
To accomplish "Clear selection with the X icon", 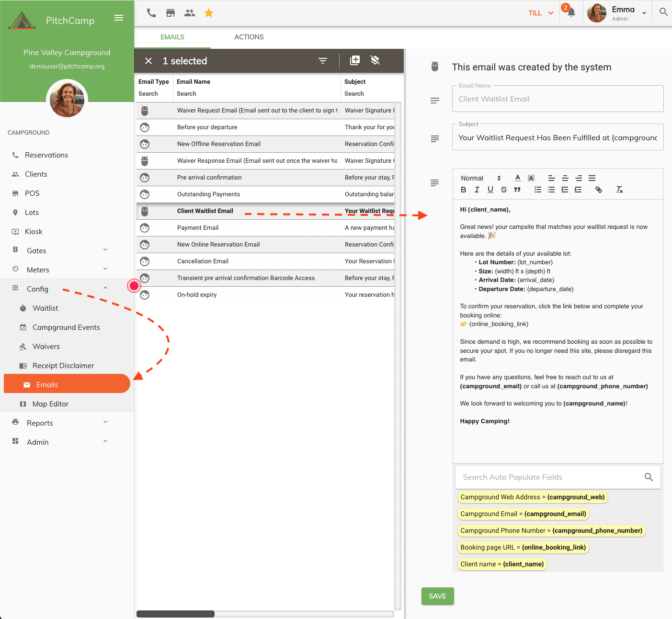I will (148, 61).
